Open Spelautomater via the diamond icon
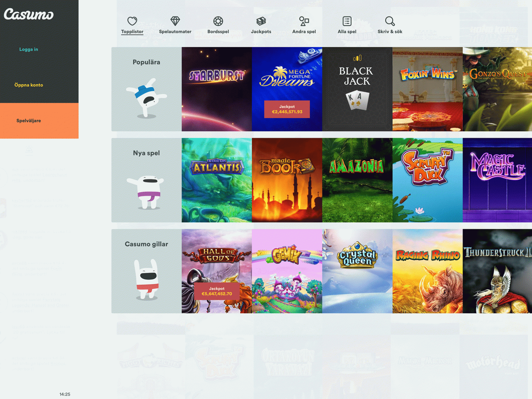Viewport: 532px width, 399px height. tap(175, 21)
